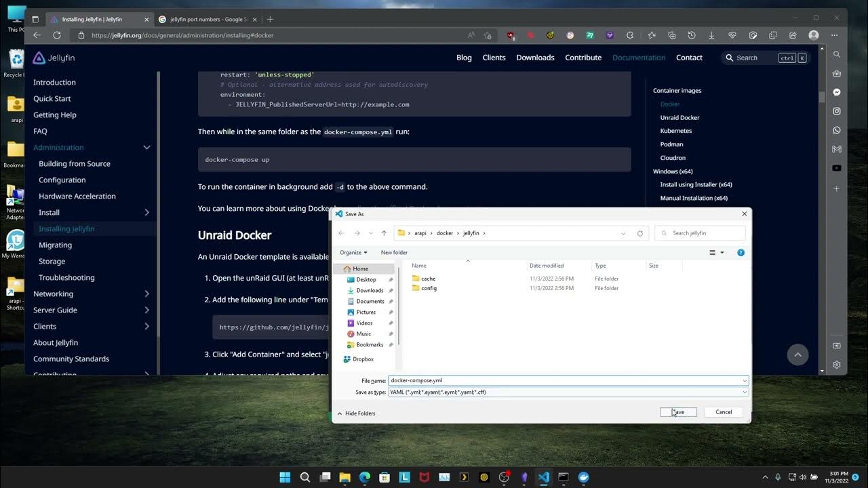Screen dimensions: 868x488
Task: Click Docker Desktop taskbar icon
Action: [x=583, y=477]
